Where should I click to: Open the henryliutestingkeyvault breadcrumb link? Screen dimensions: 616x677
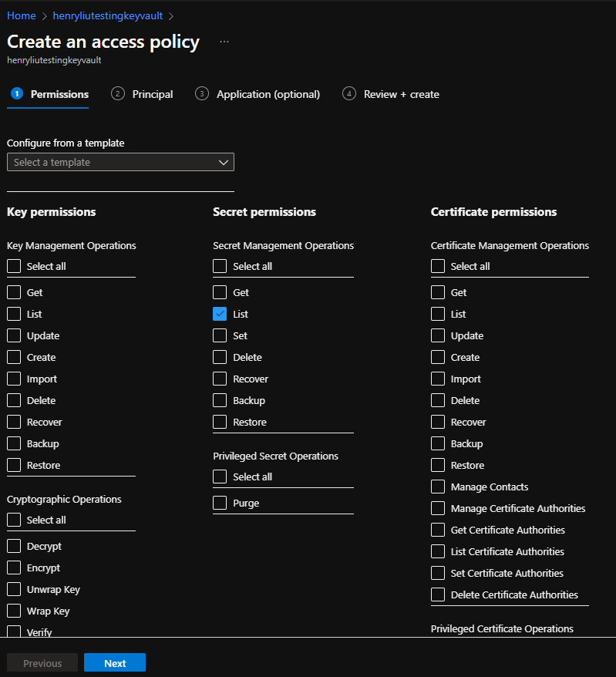coord(107,16)
